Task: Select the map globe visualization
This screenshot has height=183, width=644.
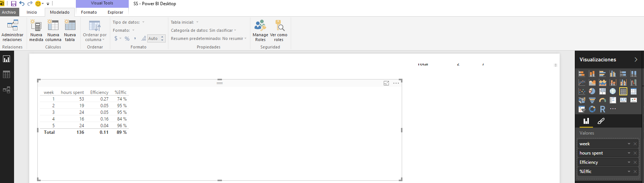Action: pyautogui.click(x=613, y=91)
